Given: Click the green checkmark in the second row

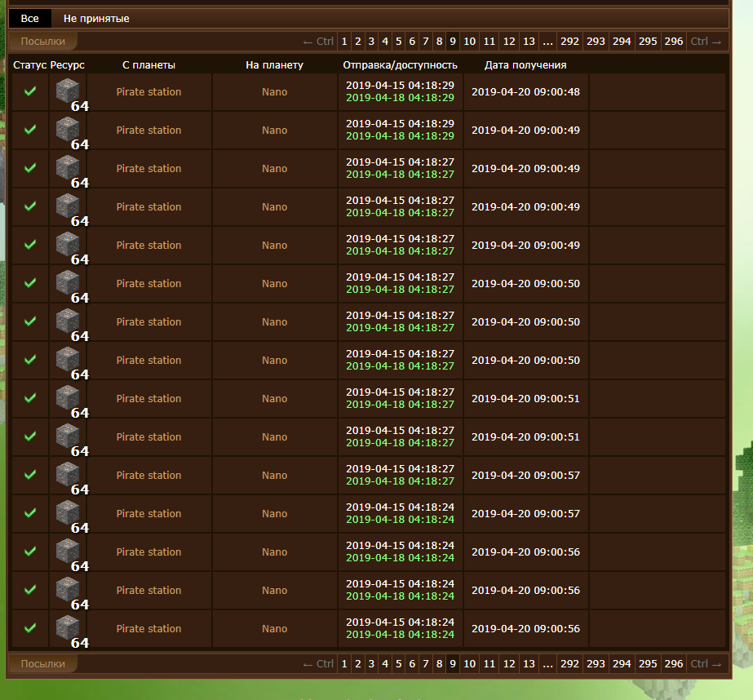Looking at the screenshot, I should [30, 130].
